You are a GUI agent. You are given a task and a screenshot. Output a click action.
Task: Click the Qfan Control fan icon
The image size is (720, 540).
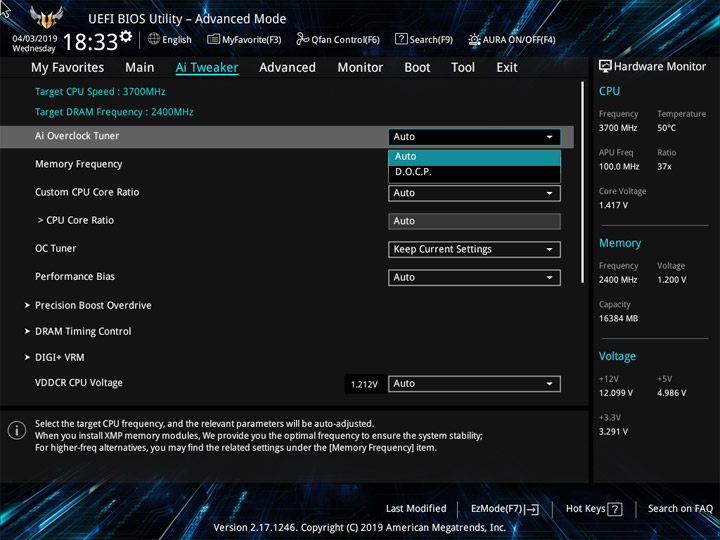[x=302, y=39]
